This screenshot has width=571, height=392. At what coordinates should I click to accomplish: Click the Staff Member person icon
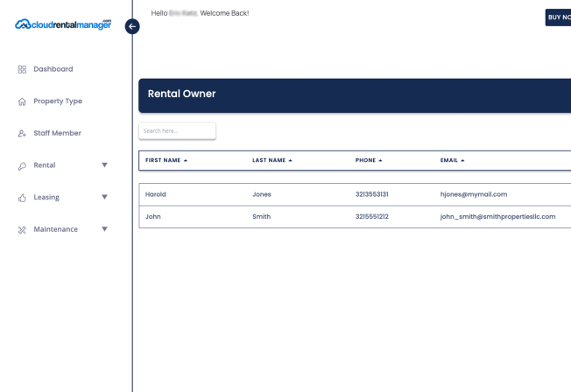22,134
